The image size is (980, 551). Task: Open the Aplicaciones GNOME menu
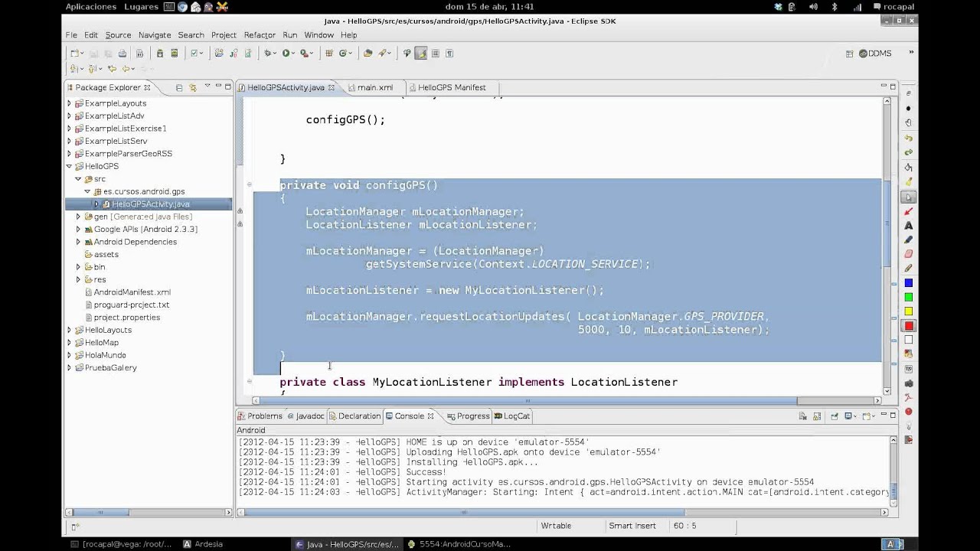click(91, 7)
